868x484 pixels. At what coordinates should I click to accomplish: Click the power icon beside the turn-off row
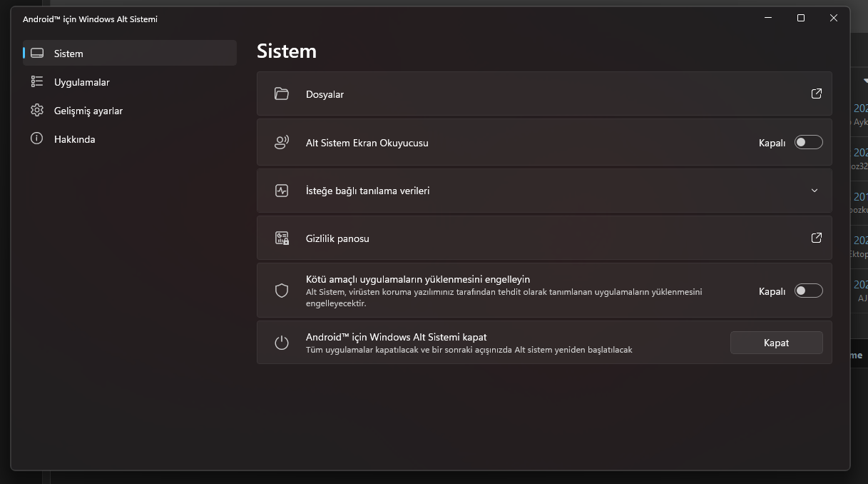click(x=282, y=343)
